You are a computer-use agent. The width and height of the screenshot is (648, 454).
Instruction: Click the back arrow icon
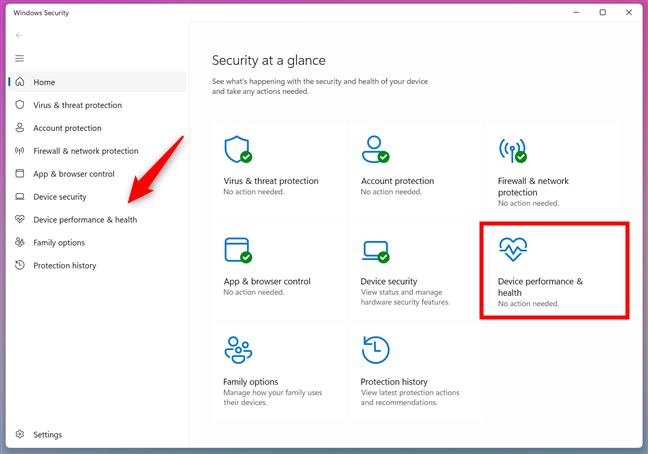pyautogui.click(x=19, y=36)
